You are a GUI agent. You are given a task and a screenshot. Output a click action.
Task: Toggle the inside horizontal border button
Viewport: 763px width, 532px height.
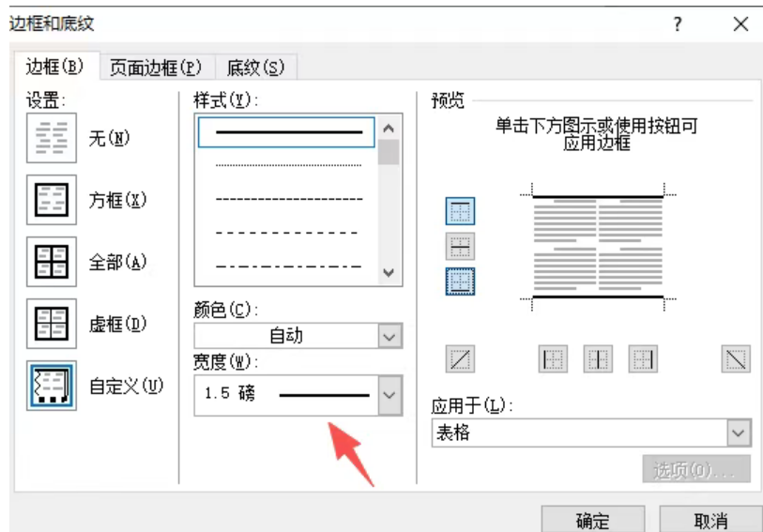460,246
